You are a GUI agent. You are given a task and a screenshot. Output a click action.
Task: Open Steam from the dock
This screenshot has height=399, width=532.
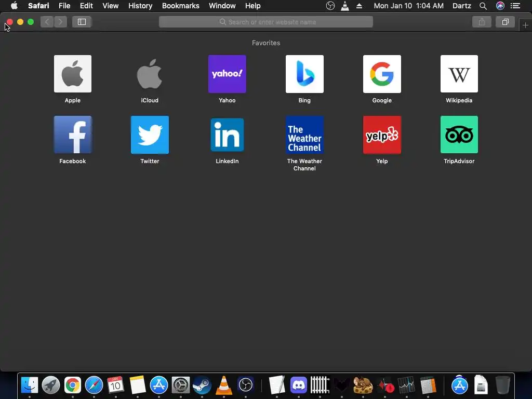click(202, 385)
